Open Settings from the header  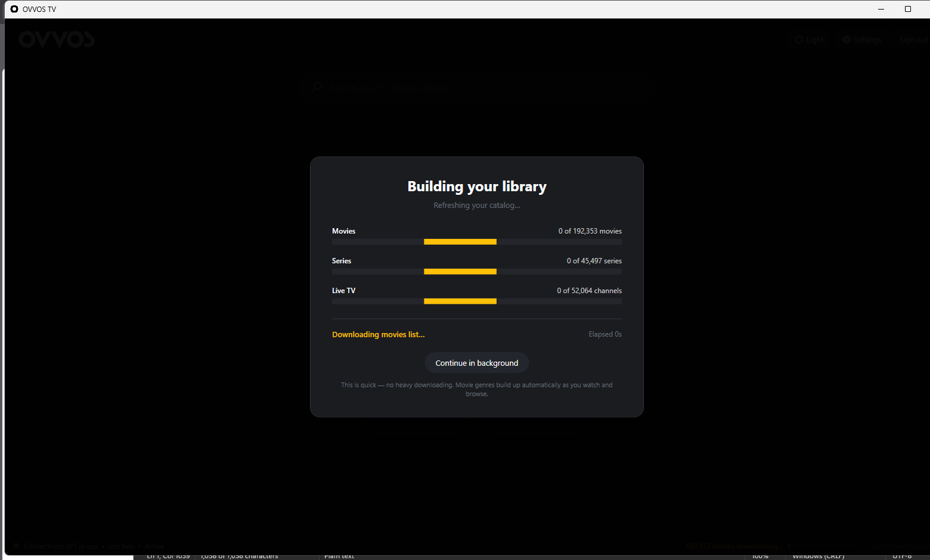862,39
